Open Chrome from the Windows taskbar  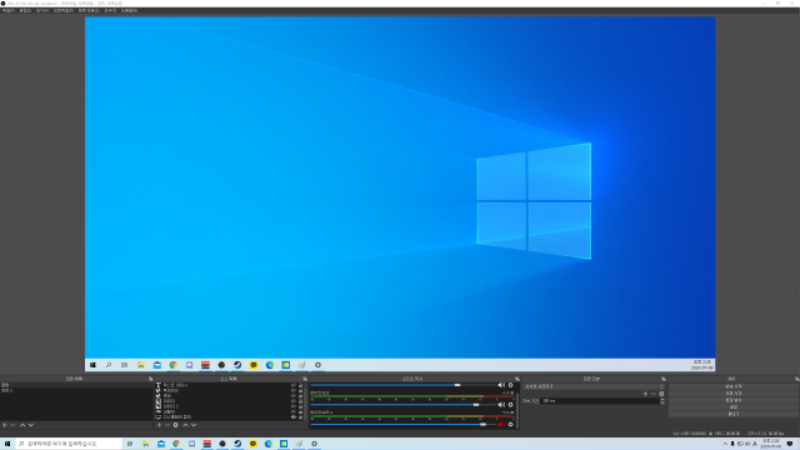point(176,444)
